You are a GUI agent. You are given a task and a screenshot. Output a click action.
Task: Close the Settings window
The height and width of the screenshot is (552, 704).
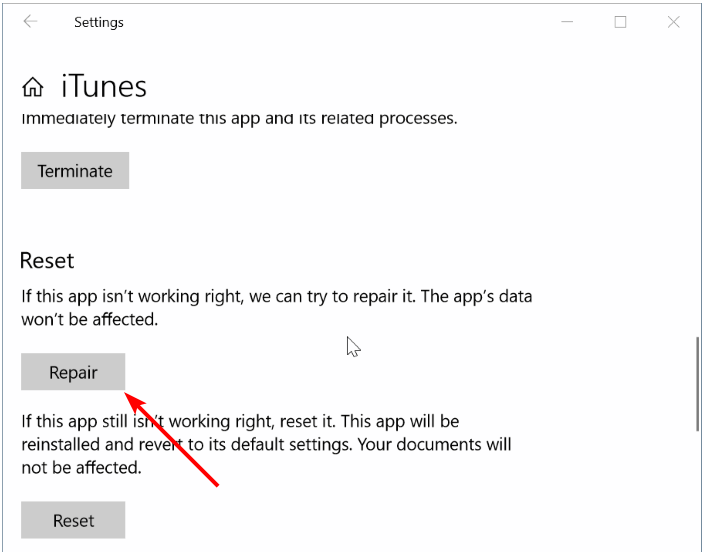pos(673,22)
